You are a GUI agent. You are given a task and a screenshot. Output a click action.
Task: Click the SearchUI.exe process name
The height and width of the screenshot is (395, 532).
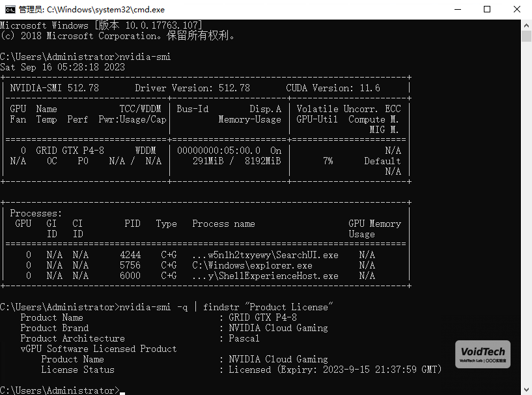pyautogui.click(x=265, y=255)
